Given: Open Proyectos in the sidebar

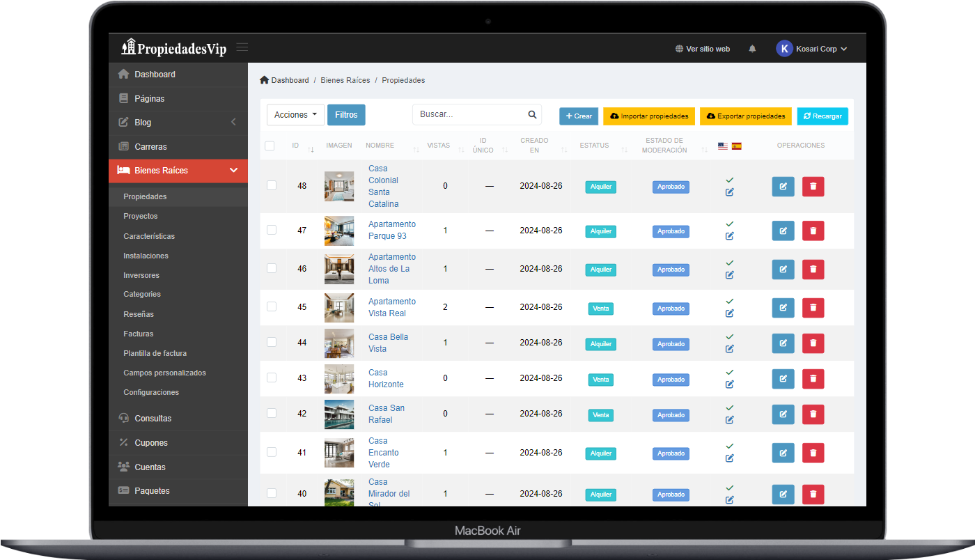Looking at the screenshot, I should coord(141,216).
